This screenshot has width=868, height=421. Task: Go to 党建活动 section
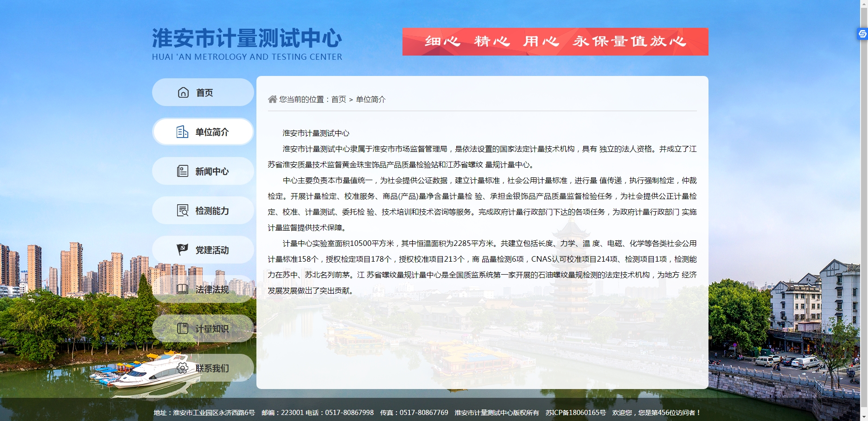[x=211, y=250]
